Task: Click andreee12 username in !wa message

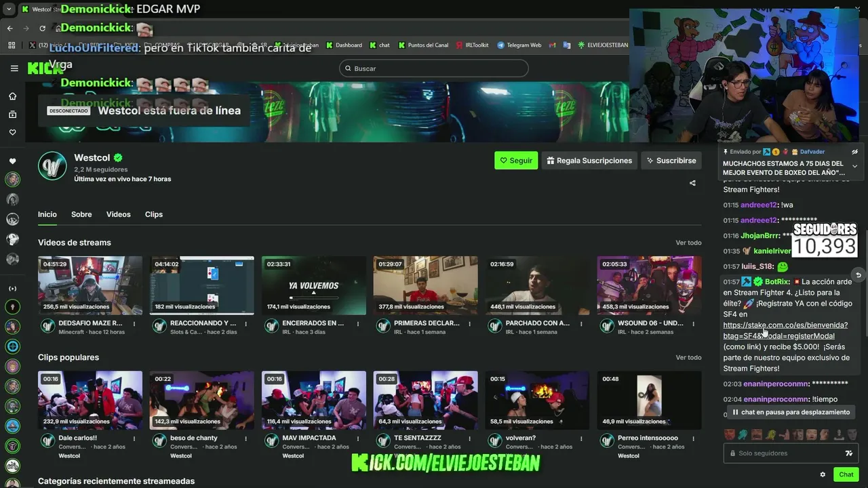Action: [759, 205]
